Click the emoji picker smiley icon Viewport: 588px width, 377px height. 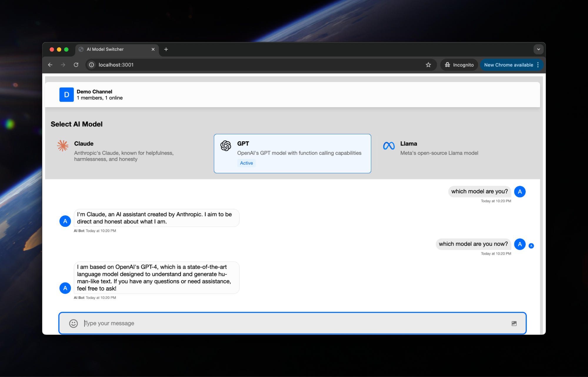[x=73, y=323]
